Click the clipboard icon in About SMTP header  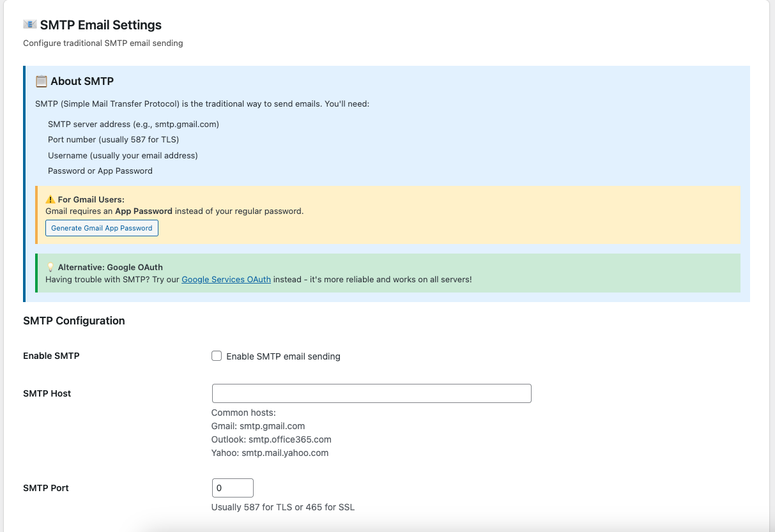41,80
